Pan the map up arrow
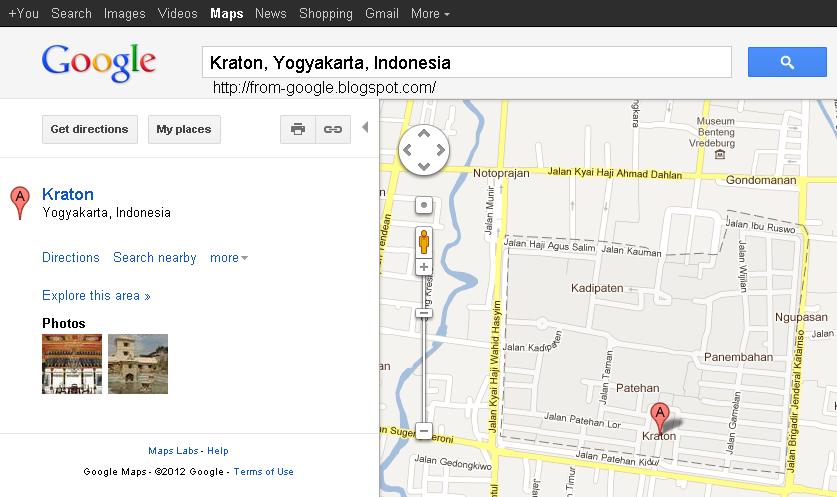Image resolution: width=837 pixels, height=497 pixels. click(x=424, y=133)
